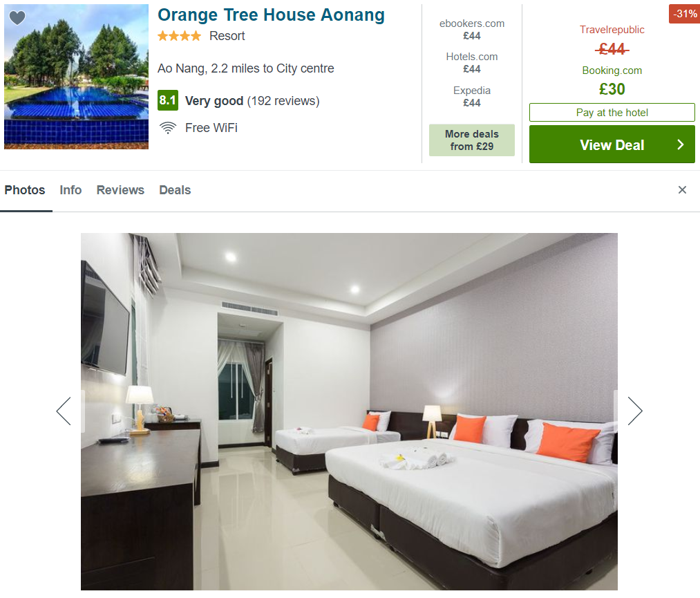Click the arrow on the View Deal button
The width and height of the screenshot is (700, 598).
click(x=680, y=144)
